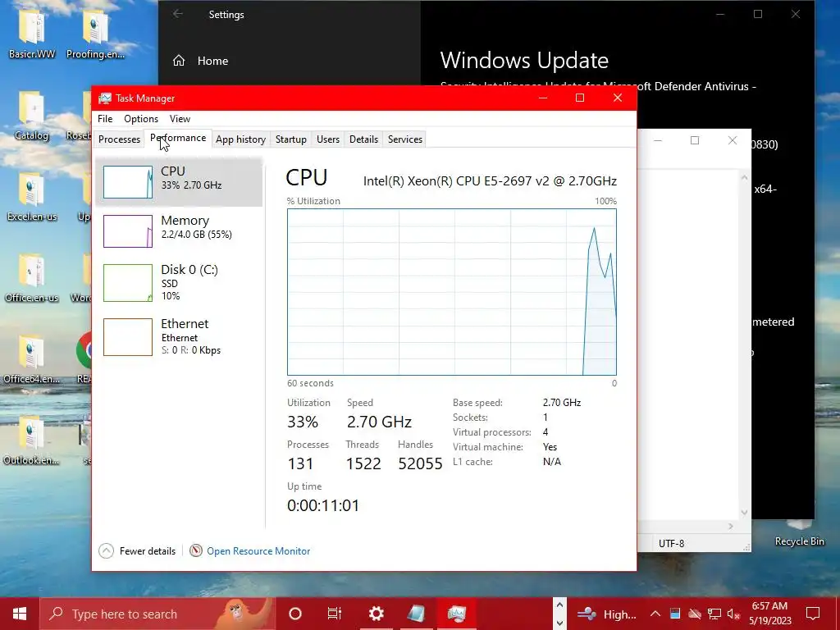Image resolution: width=840 pixels, height=630 pixels.
Task: Open the Recycle Bin
Action: click(x=799, y=533)
